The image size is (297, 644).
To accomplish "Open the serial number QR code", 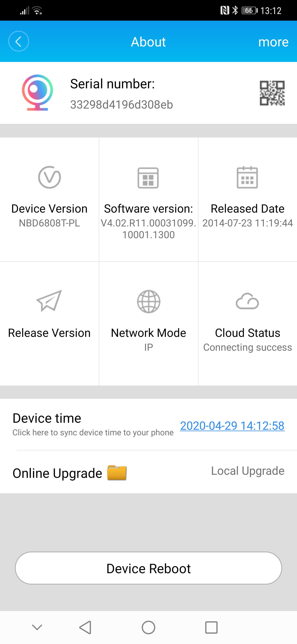I will click(272, 93).
